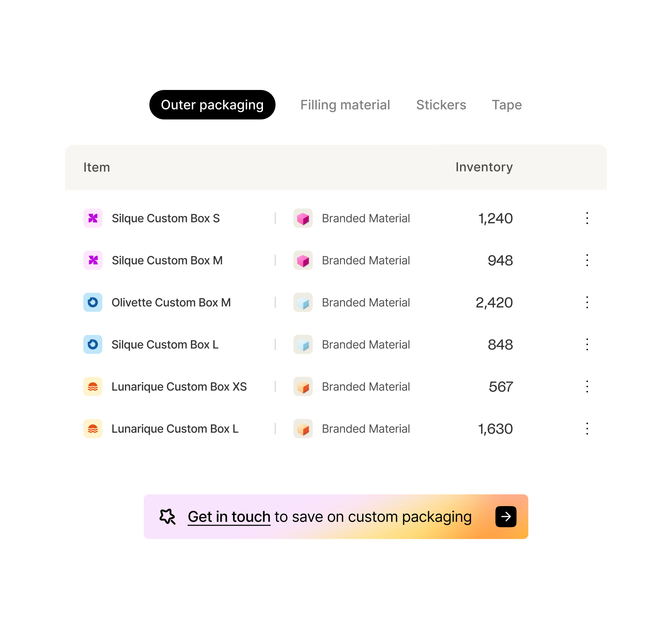Open three-dot menu for Lunarique Custom Box L
Screen dimensions: 672x636
(x=587, y=428)
